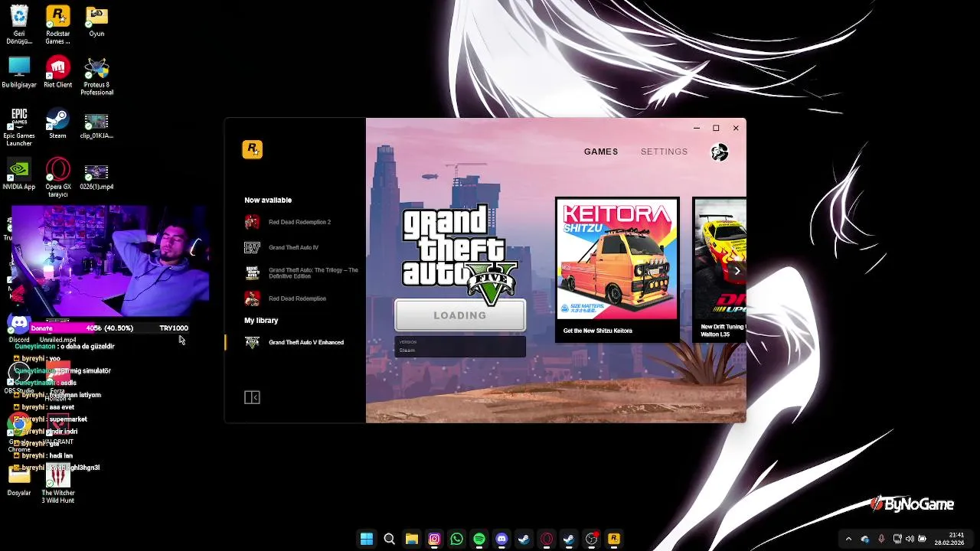Open OBS Studio from the taskbar
Image resolution: width=980 pixels, height=551 pixels.
pyautogui.click(x=591, y=540)
